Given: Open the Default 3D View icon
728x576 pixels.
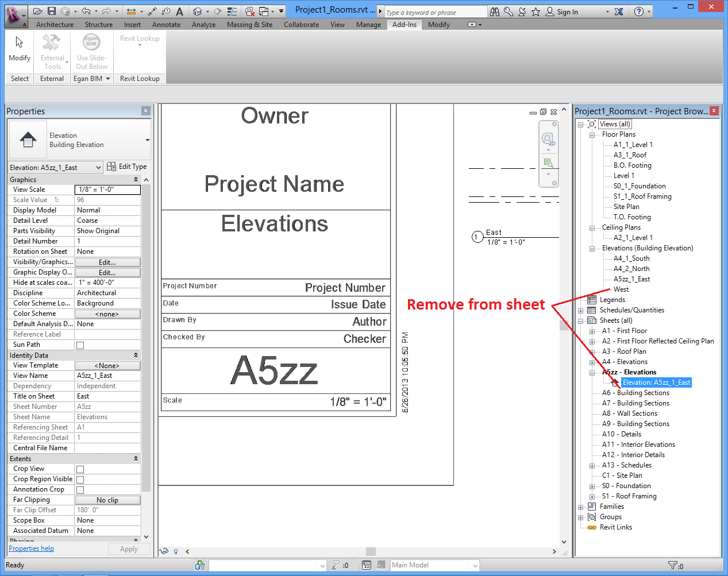Looking at the screenshot, I should [198, 11].
